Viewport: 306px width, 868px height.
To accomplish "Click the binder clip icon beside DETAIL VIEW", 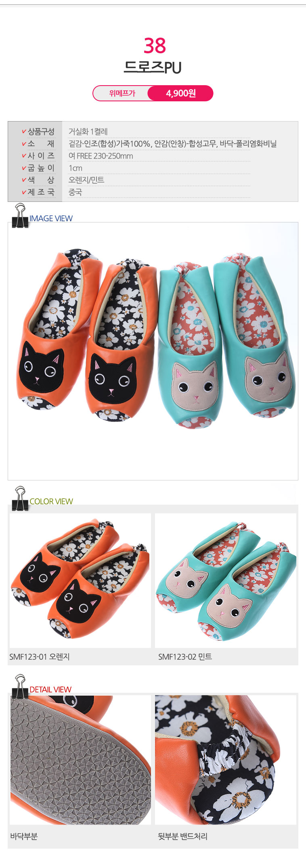I will 20,687.
